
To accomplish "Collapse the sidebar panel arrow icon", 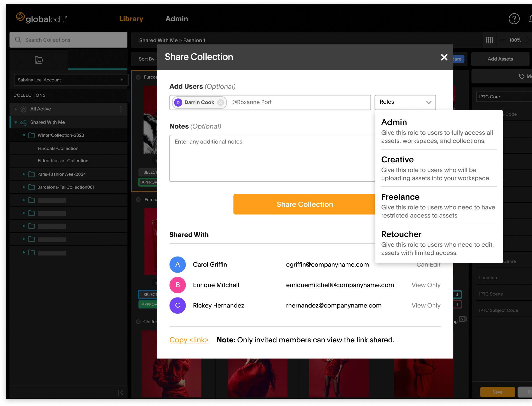I will click(x=121, y=393).
